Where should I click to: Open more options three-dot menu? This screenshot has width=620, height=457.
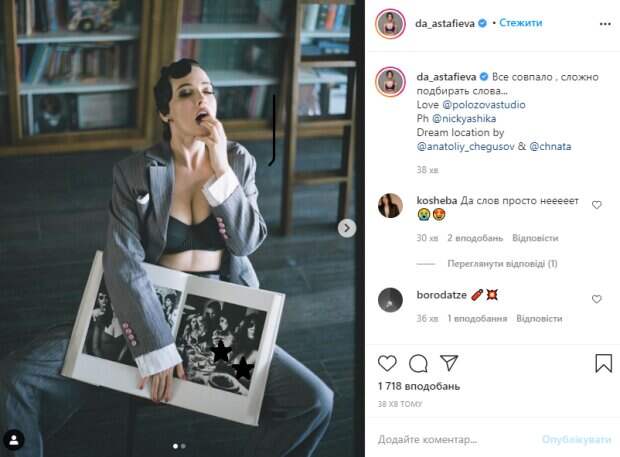click(605, 24)
